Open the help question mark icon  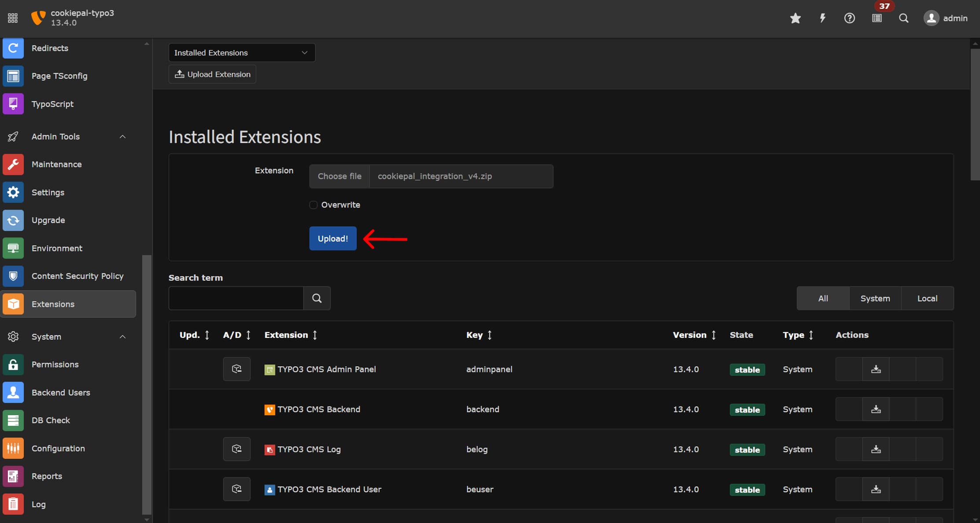[849, 18]
